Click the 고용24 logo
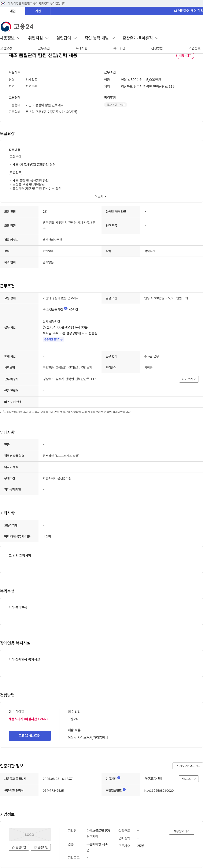The height and width of the screenshot is (868, 203). coord(17,26)
